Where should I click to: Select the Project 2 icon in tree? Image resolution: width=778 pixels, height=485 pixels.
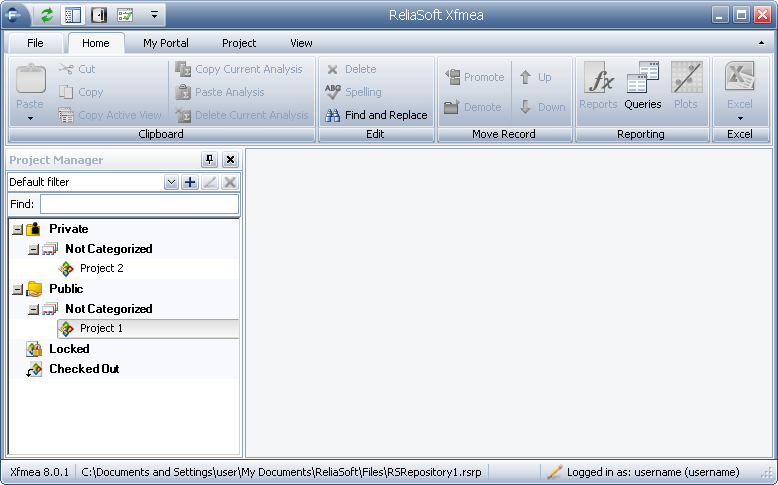(x=67, y=268)
